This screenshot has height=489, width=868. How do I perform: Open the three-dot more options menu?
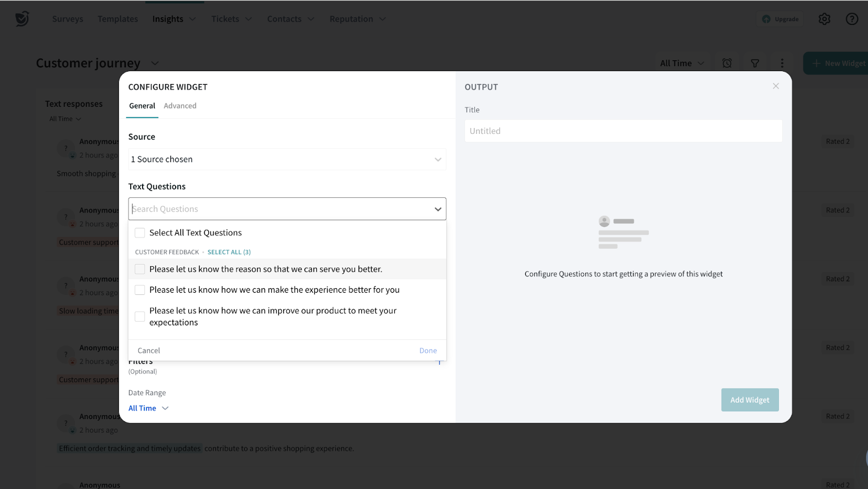tap(782, 63)
